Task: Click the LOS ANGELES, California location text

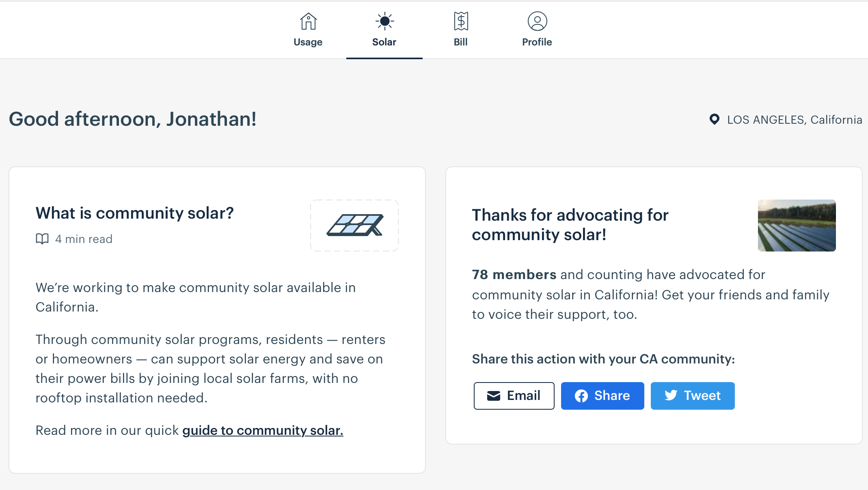Action: click(x=795, y=120)
